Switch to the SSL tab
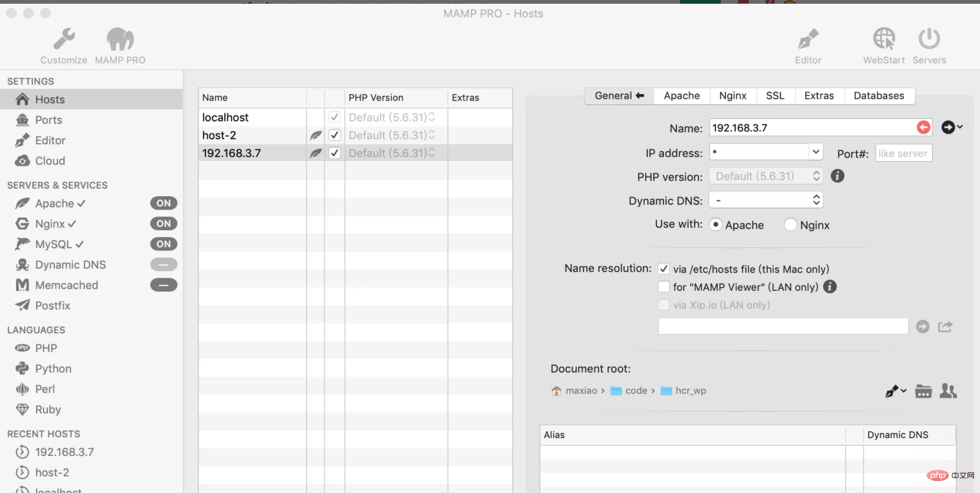 [775, 96]
